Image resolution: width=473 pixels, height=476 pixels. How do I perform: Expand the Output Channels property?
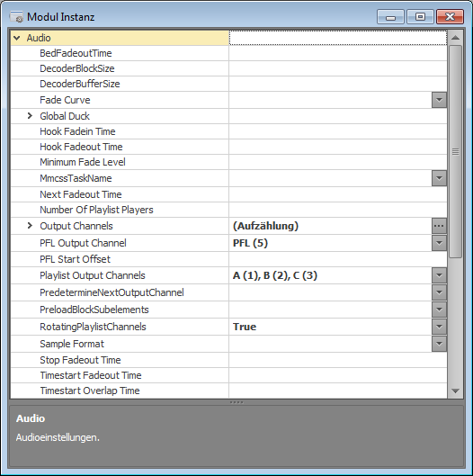(x=30, y=226)
